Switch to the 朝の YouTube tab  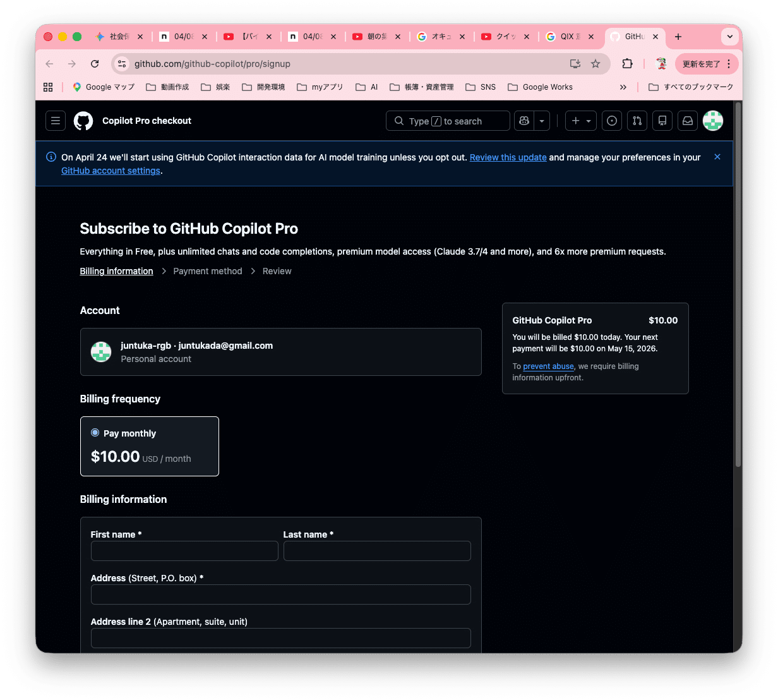click(376, 37)
